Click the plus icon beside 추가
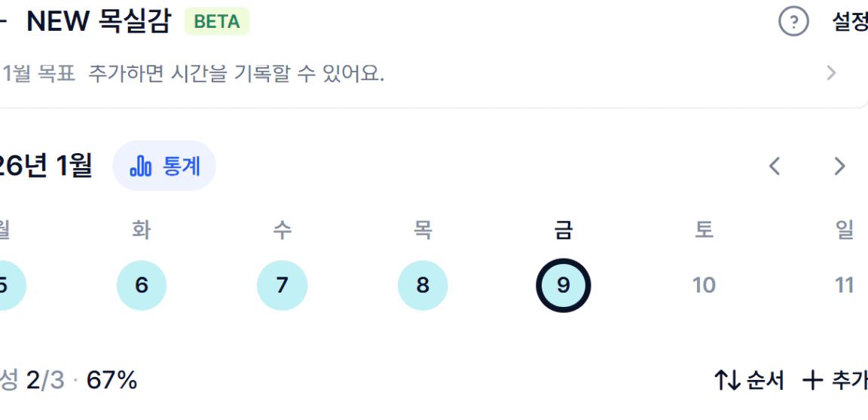 click(812, 381)
